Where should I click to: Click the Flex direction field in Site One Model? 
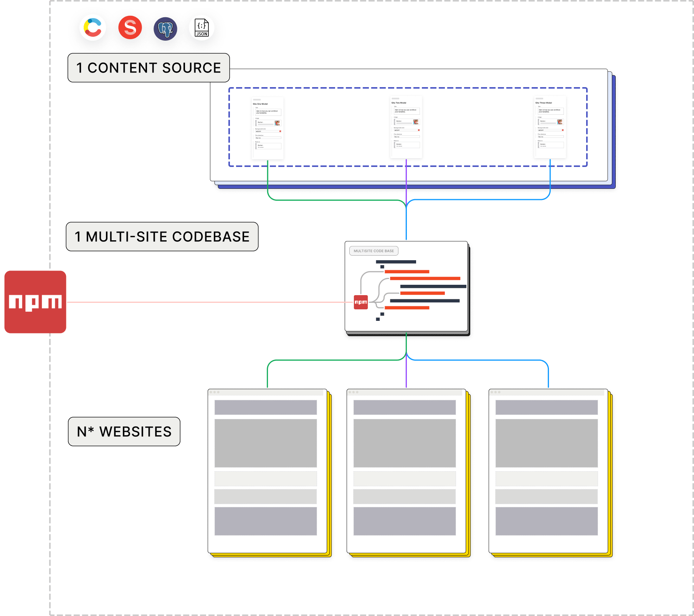[268, 138]
